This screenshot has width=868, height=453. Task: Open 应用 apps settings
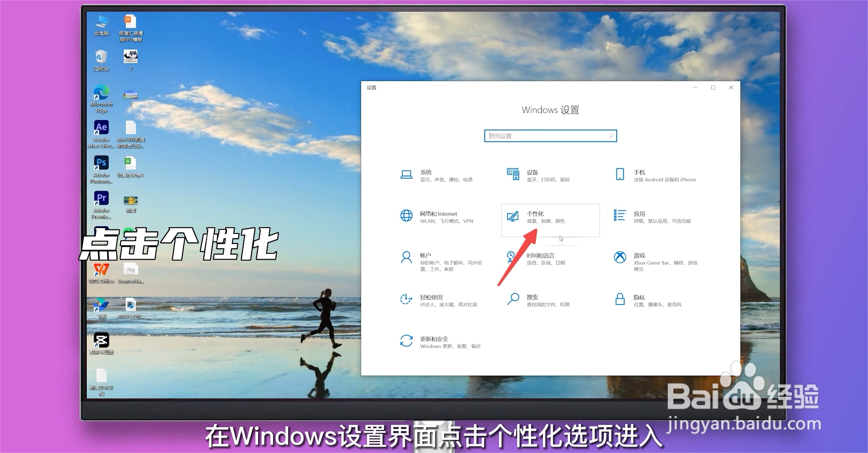651,217
